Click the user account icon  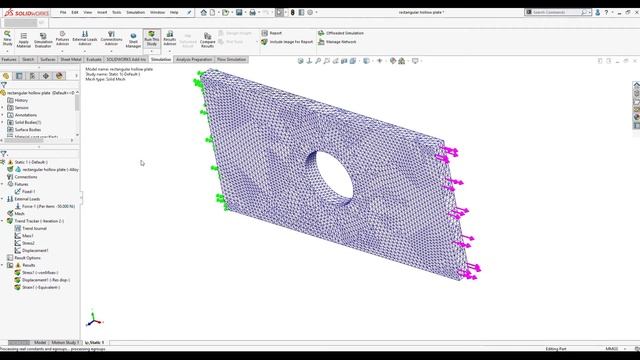tap(598, 13)
